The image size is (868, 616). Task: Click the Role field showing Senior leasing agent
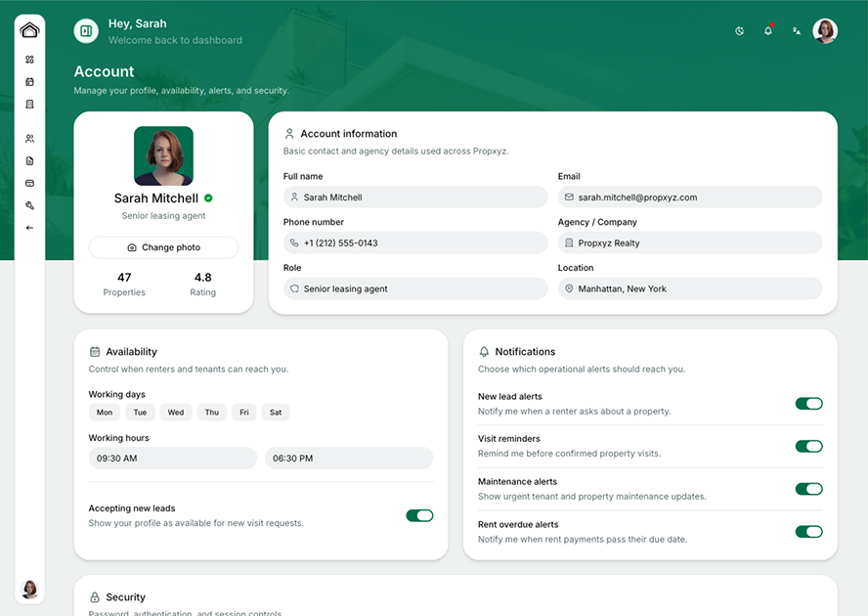(415, 288)
